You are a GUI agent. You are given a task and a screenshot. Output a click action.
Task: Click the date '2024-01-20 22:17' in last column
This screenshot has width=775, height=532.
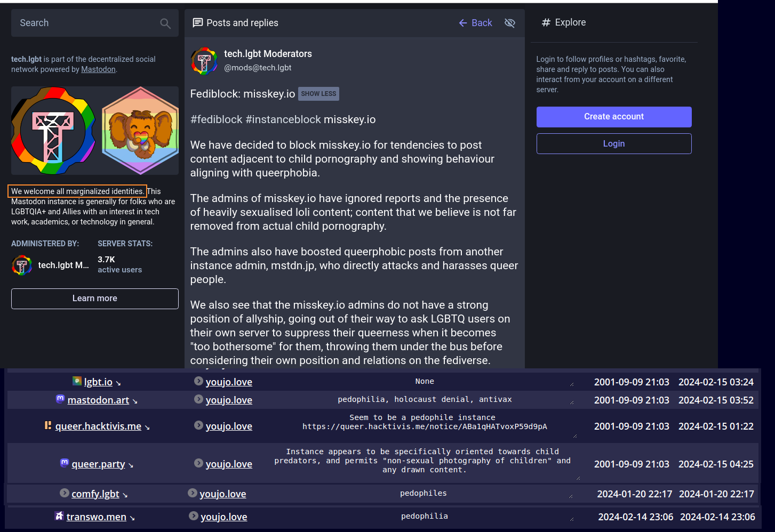pos(717,494)
